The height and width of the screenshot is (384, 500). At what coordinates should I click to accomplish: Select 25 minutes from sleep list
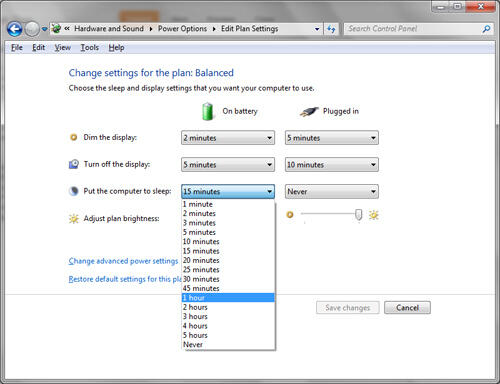pos(228,269)
